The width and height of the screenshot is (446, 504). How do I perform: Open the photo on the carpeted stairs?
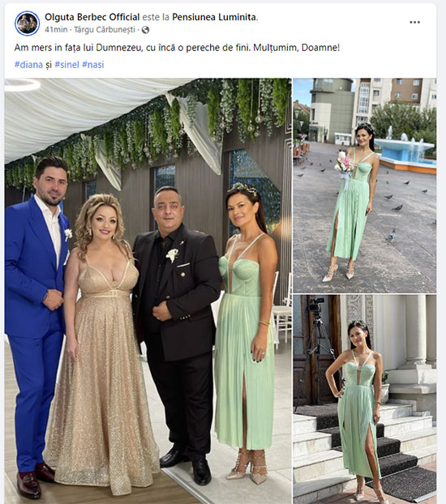click(x=365, y=399)
